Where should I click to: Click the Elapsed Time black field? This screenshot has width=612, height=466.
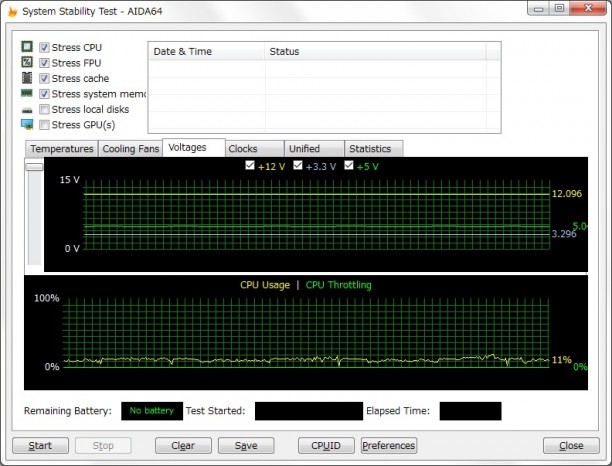(470, 411)
